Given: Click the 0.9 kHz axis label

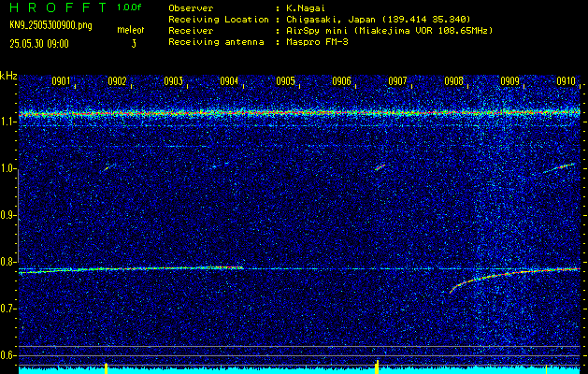Looking at the screenshot, I should 8,215.
